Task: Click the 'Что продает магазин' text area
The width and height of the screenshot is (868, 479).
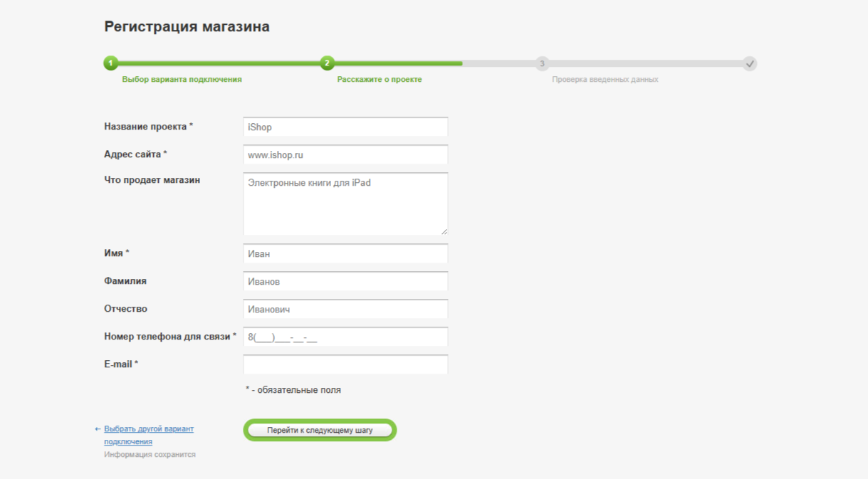Action: (345, 204)
